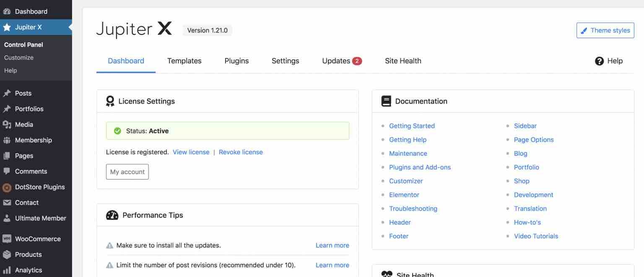Open the View license link
644x277 pixels.
pos(191,152)
